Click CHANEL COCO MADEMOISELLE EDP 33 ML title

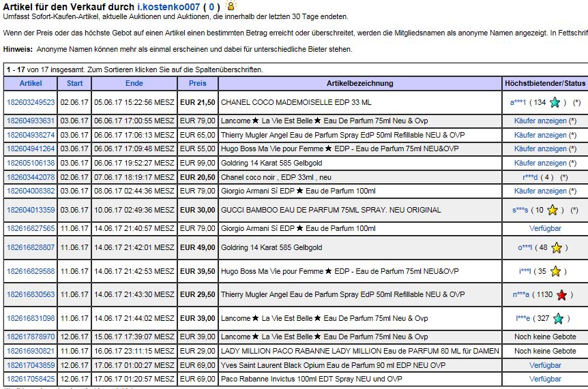click(296, 102)
